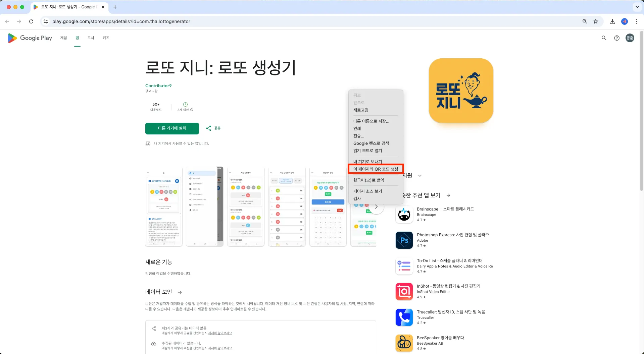Viewport: 644px width, 354px height.
Task: Open Photoshop Express app icon
Action: (x=404, y=240)
